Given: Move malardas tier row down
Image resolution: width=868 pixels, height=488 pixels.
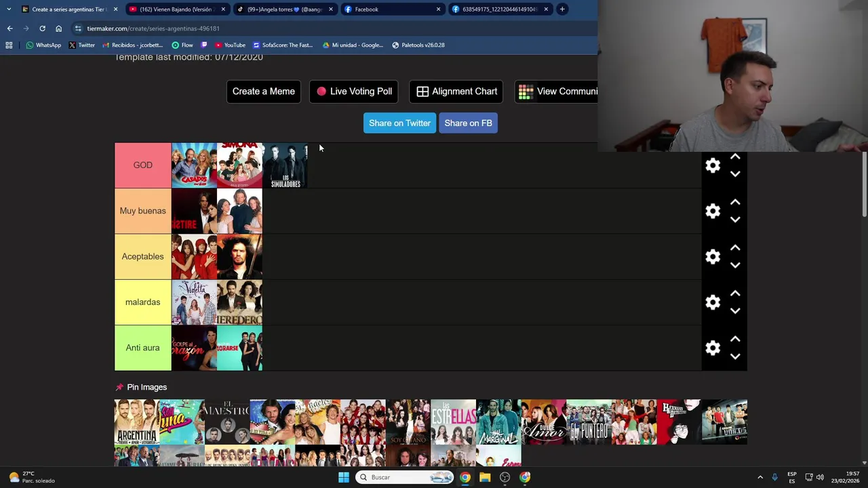Looking at the screenshot, I should click(x=735, y=310).
